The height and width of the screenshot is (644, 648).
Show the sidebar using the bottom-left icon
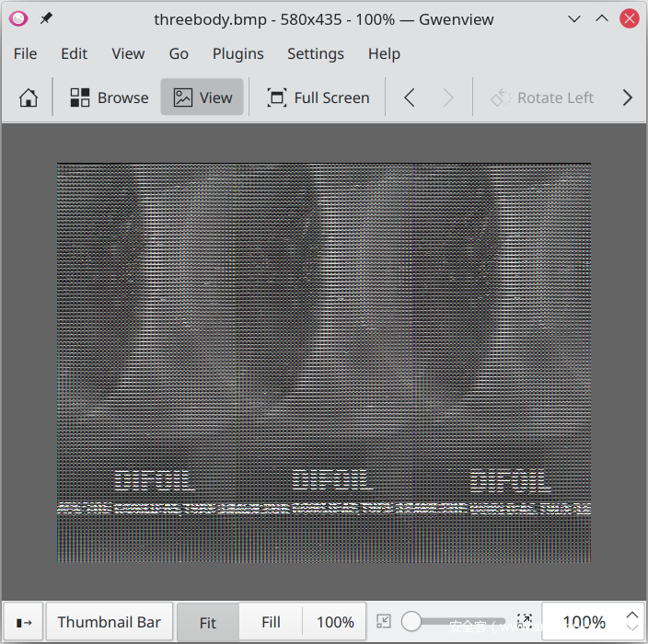(x=23, y=623)
